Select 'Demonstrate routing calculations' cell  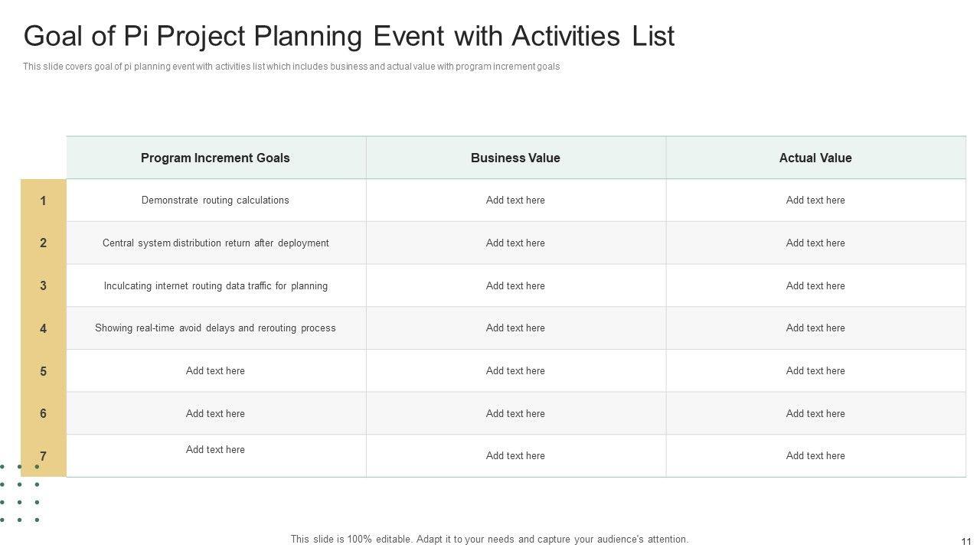pos(215,201)
